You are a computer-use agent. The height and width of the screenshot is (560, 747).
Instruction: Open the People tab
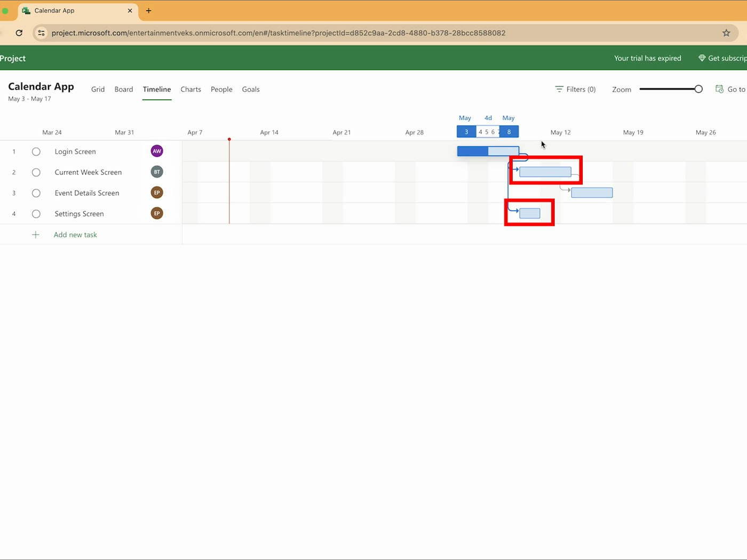coord(221,89)
